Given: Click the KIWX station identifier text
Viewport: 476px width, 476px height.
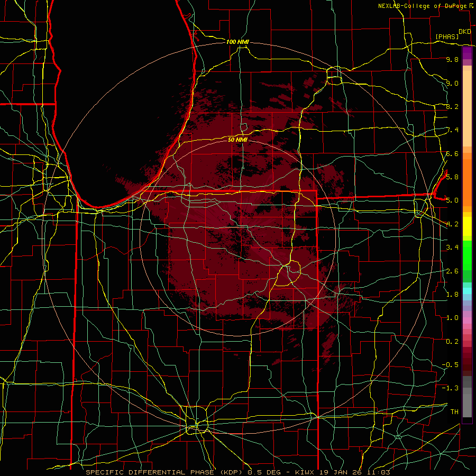Looking at the screenshot, I should (x=305, y=472).
